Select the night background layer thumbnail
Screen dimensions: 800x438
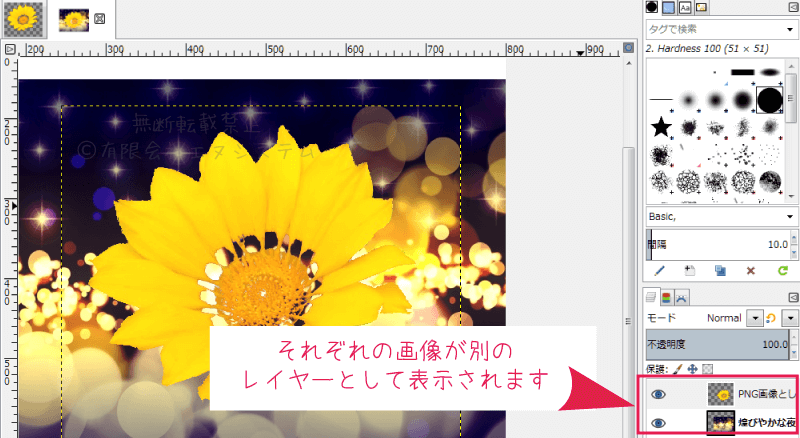point(720,423)
